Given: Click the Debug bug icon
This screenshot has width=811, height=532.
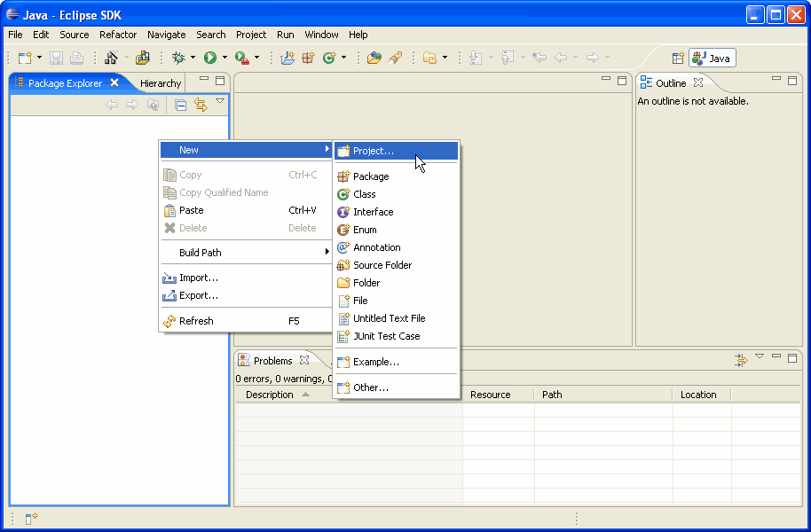Looking at the screenshot, I should [x=178, y=58].
